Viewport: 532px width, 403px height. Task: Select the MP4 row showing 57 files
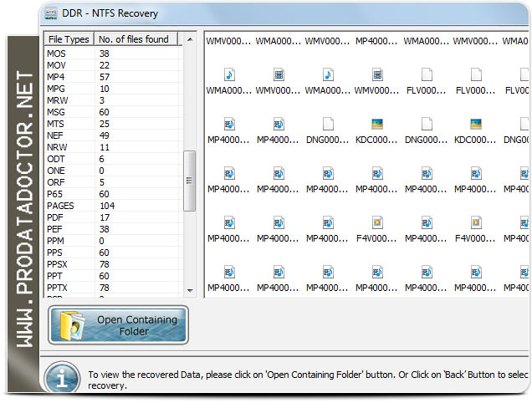113,77
